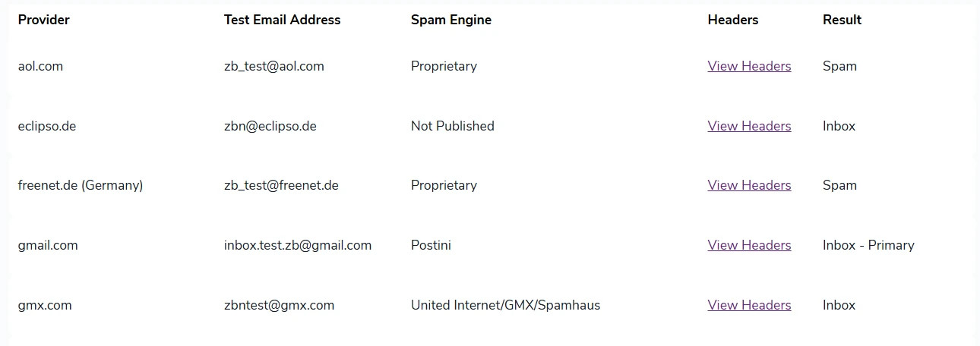
Task: Click the Spam Engine column header
Action: pos(450,20)
